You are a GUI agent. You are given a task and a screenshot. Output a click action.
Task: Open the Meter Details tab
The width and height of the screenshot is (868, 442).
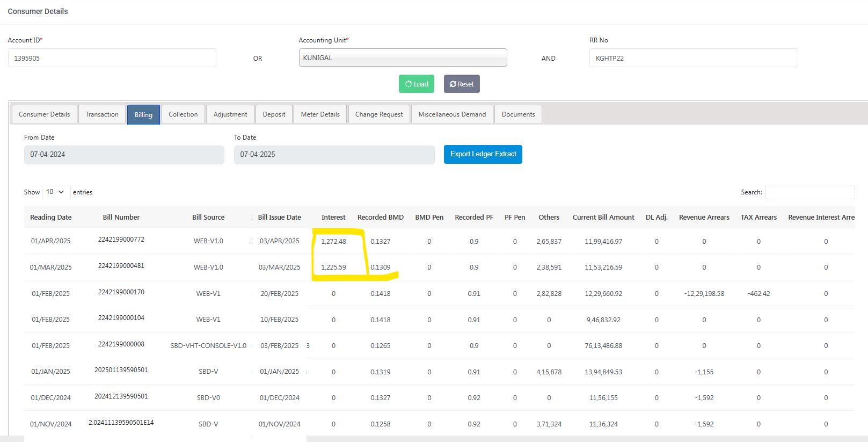[x=320, y=114]
